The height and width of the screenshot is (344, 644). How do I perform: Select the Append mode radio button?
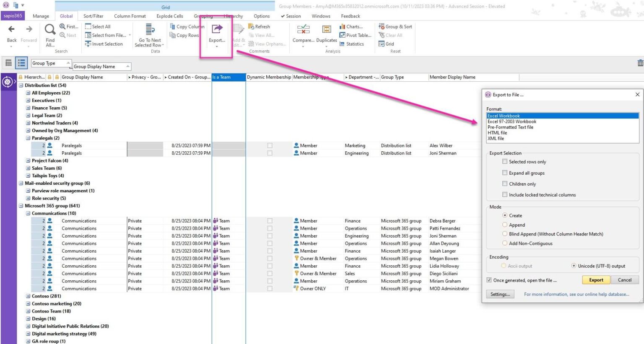pyautogui.click(x=505, y=225)
